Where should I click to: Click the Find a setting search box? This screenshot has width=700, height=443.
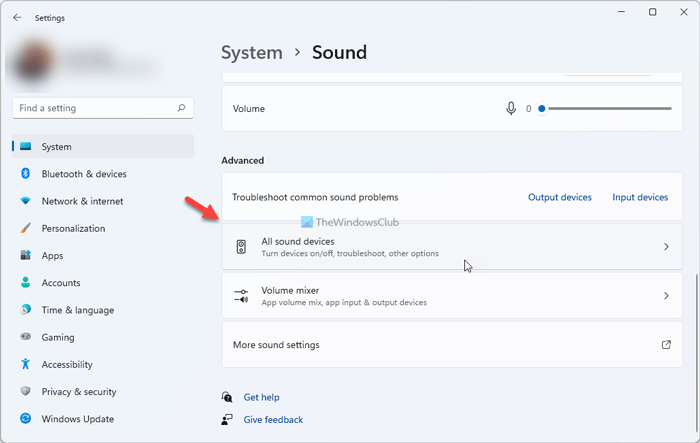coord(95,108)
